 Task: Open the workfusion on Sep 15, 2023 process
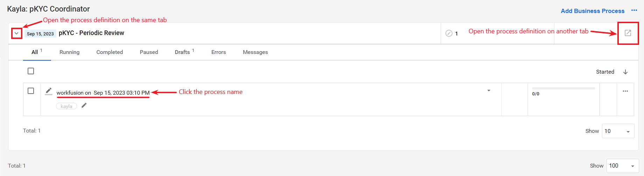103,93
